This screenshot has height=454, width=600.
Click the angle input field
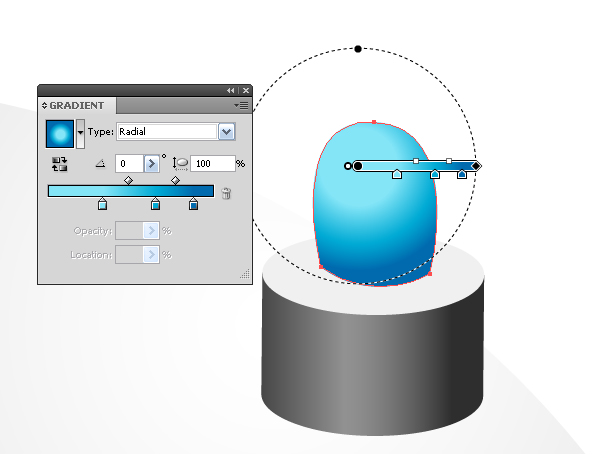pos(129,164)
